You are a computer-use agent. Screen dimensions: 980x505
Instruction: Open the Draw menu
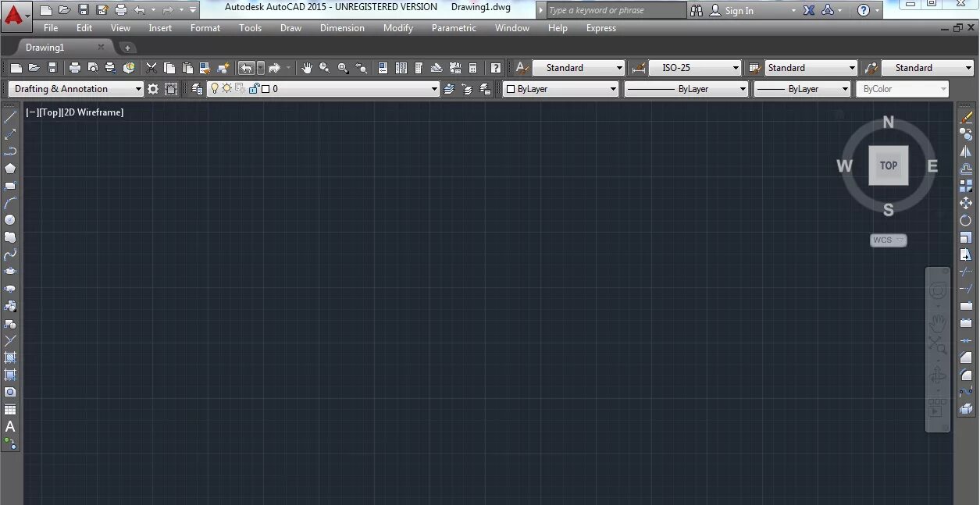coord(290,28)
